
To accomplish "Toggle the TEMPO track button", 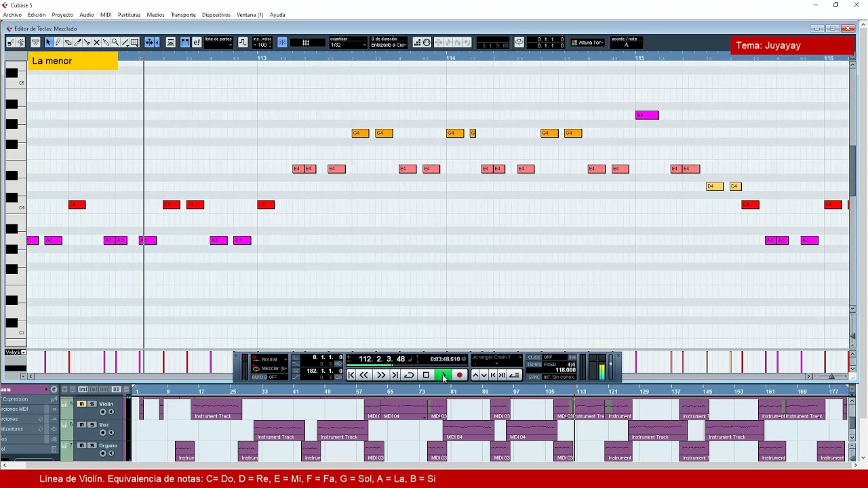I will click(534, 365).
